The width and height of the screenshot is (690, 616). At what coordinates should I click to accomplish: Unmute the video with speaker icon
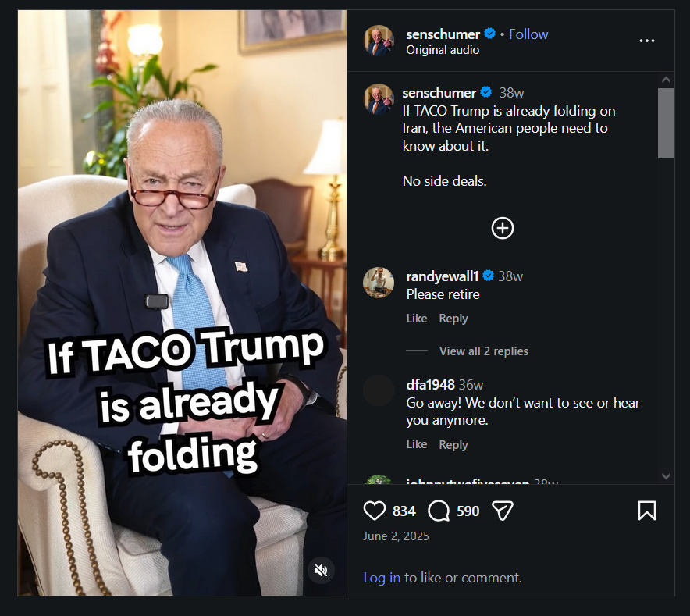coord(321,570)
